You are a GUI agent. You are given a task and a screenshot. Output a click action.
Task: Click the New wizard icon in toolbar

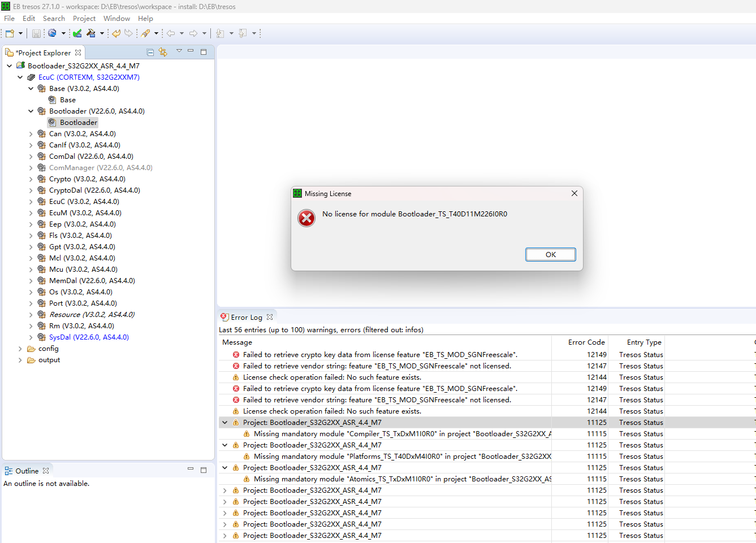(10, 33)
